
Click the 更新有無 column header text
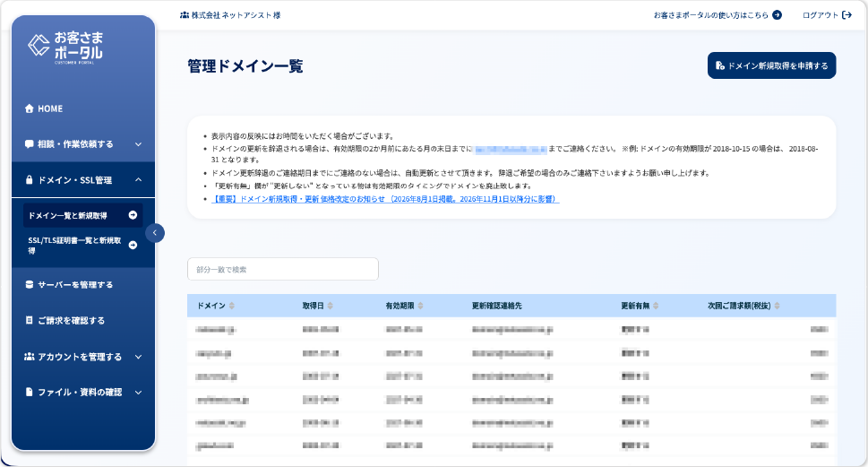635,306
